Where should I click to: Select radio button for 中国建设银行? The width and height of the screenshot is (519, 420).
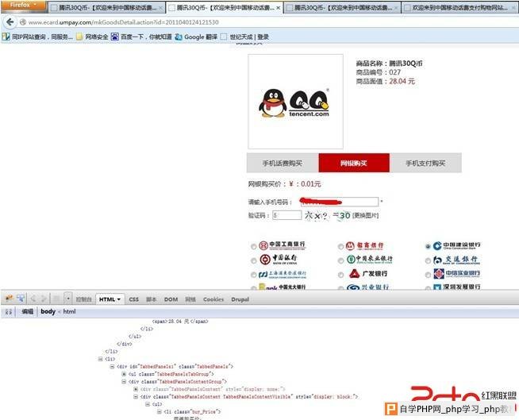point(428,246)
